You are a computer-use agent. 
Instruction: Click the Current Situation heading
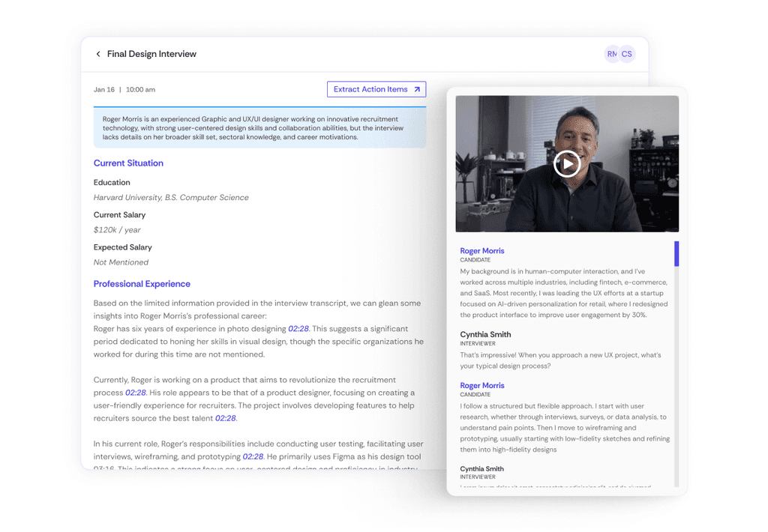pos(128,163)
